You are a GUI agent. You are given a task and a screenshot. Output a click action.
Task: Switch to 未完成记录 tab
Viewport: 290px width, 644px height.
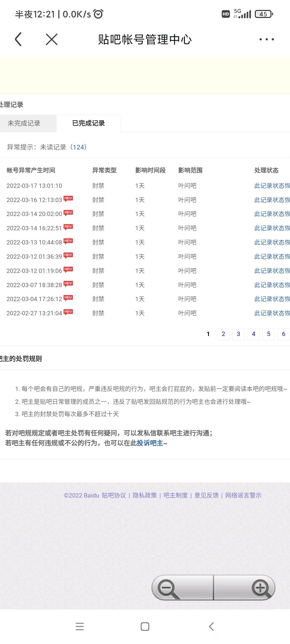pyautogui.click(x=24, y=123)
